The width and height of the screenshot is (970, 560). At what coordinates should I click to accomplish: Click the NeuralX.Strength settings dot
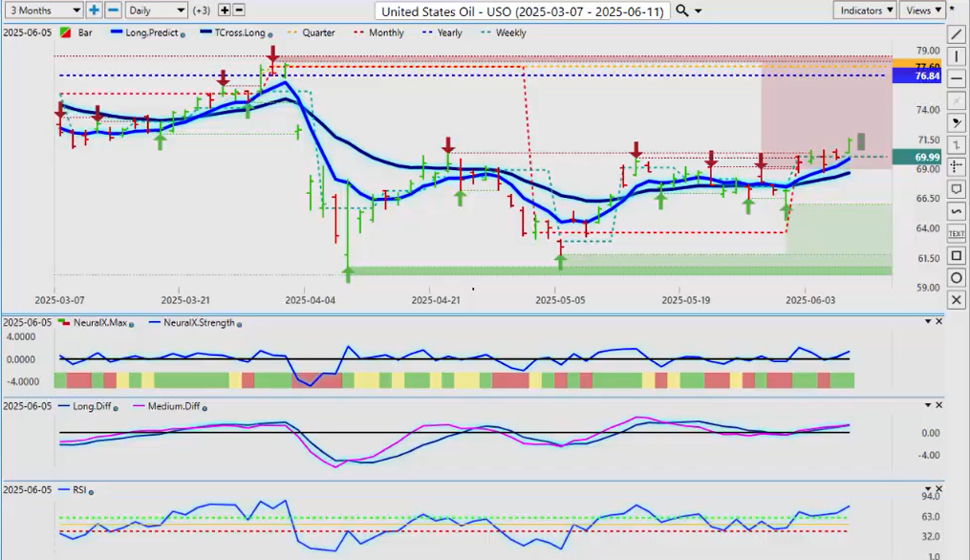[x=239, y=324]
